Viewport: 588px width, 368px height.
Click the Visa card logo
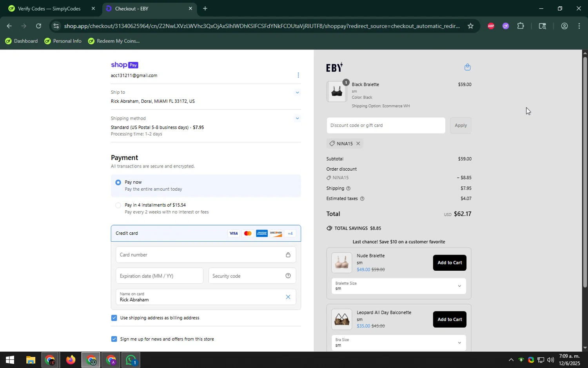click(234, 233)
